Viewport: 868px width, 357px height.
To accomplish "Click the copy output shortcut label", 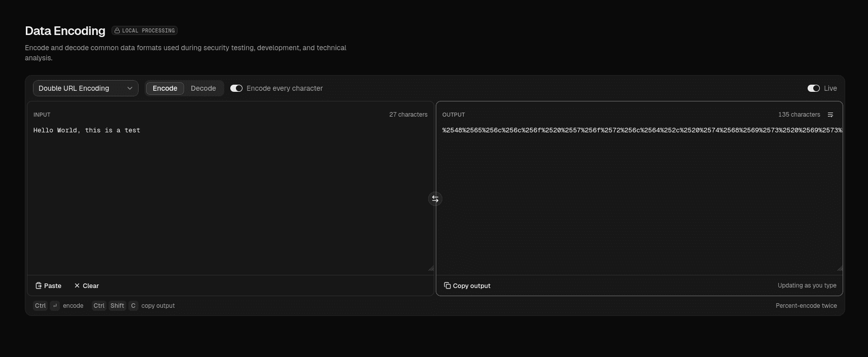I will 158,306.
